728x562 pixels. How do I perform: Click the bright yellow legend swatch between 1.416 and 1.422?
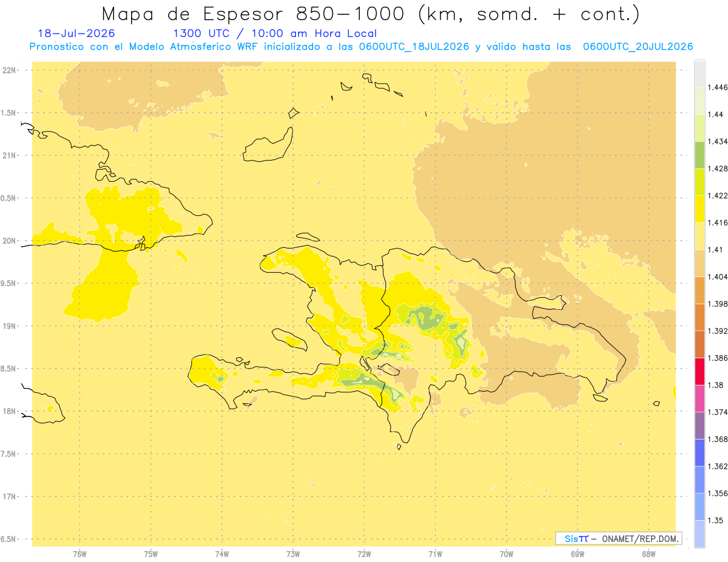pos(699,209)
